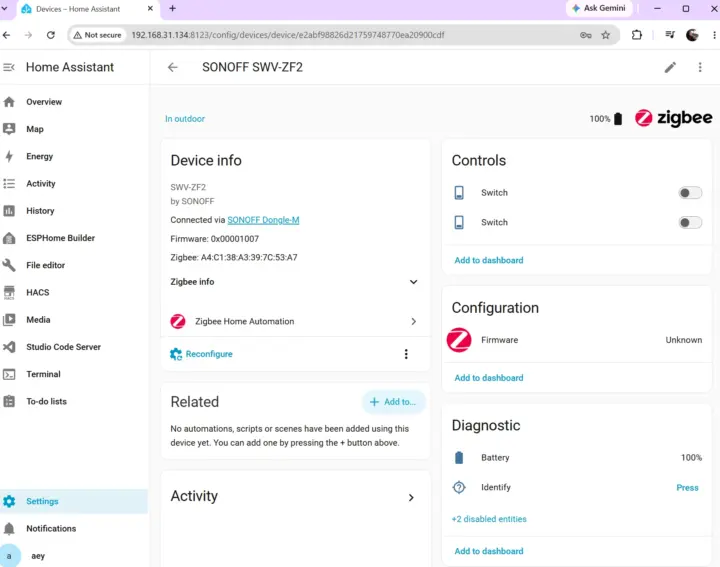Open the Battery 100% entity row
The width and height of the screenshot is (720, 567).
pos(577,458)
